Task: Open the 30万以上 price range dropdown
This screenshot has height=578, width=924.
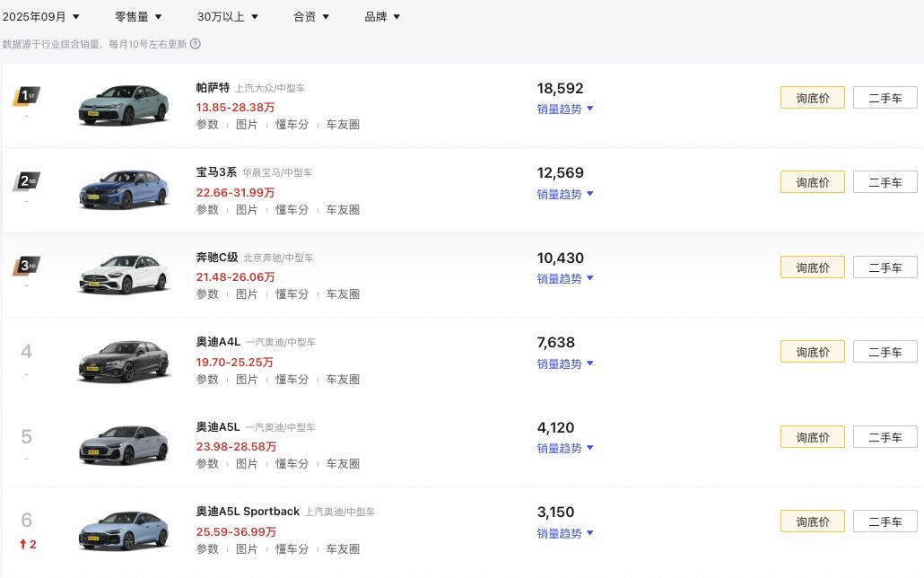Action: click(x=228, y=16)
